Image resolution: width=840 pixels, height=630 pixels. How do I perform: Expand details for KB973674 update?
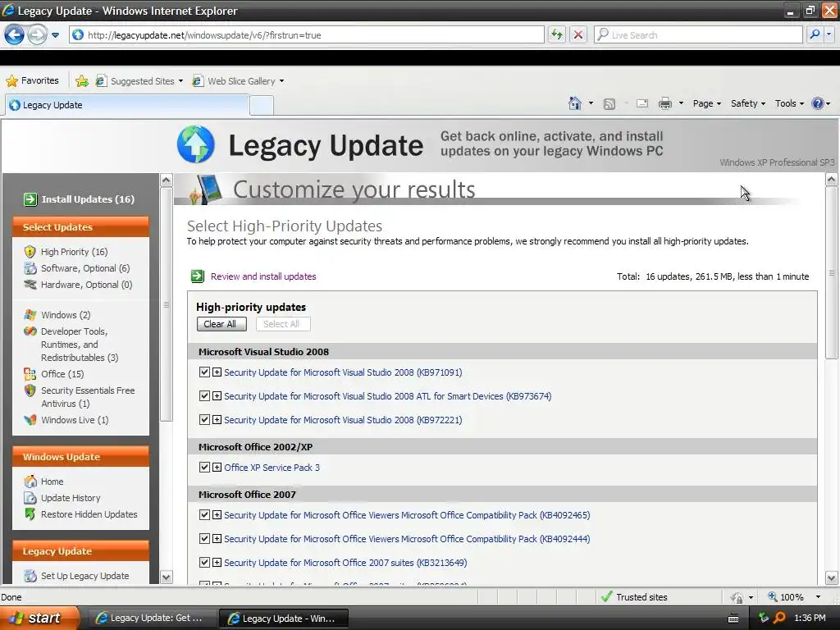click(x=217, y=396)
